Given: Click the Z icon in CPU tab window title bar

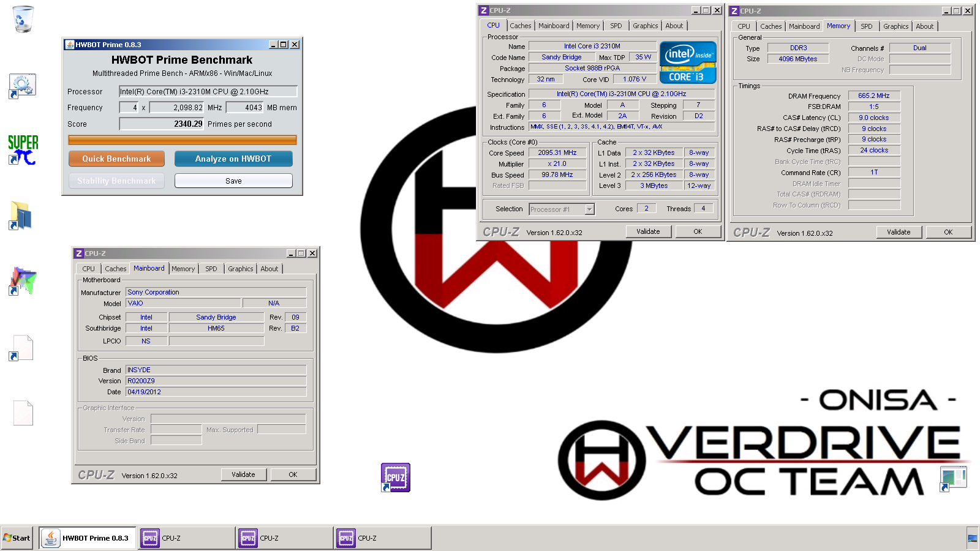Looking at the screenshot, I should 484,10.
